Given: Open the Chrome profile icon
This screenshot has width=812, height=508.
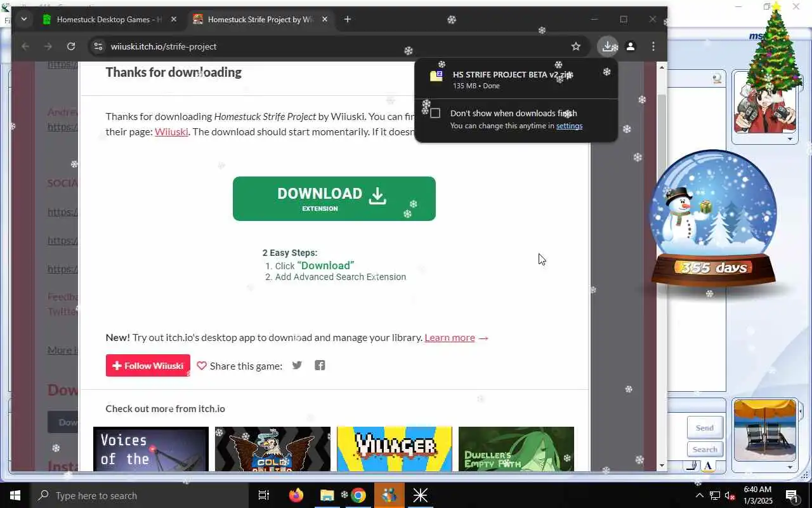Looking at the screenshot, I should pos(631,46).
